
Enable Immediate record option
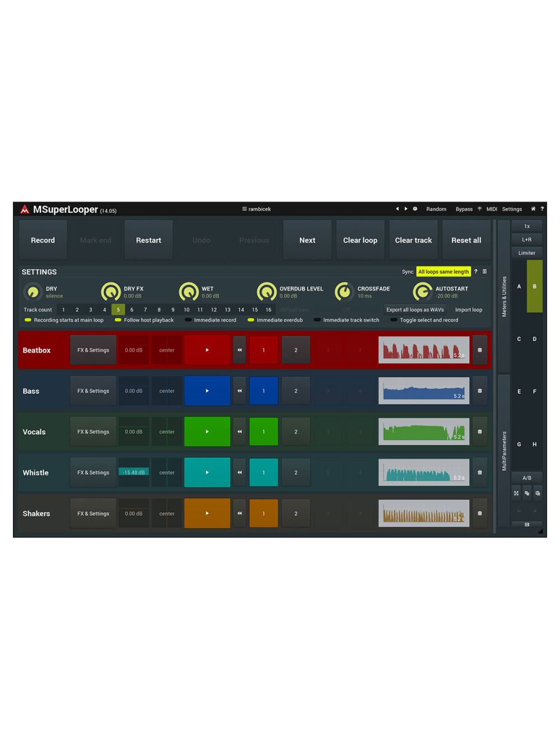click(189, 320)
